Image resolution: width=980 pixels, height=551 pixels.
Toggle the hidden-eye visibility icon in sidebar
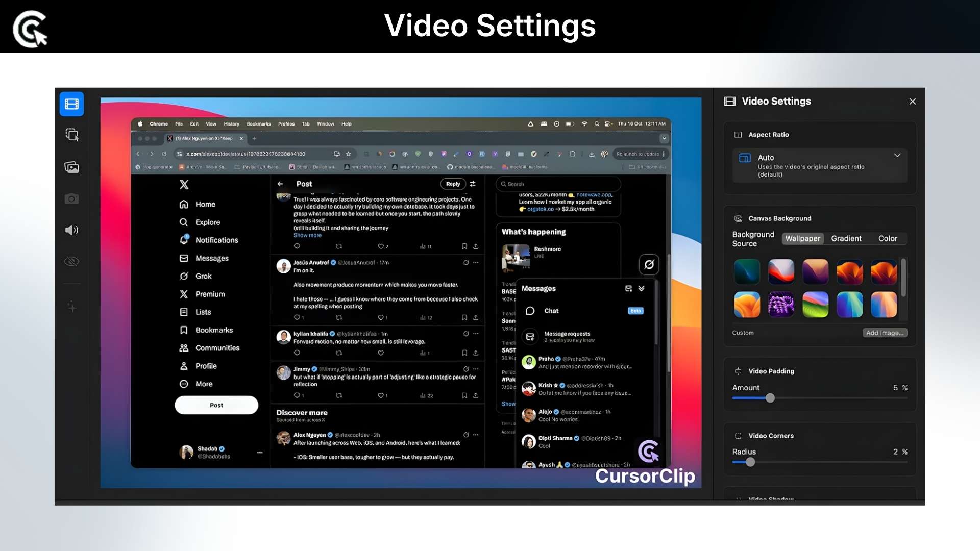tap(71, 261)
